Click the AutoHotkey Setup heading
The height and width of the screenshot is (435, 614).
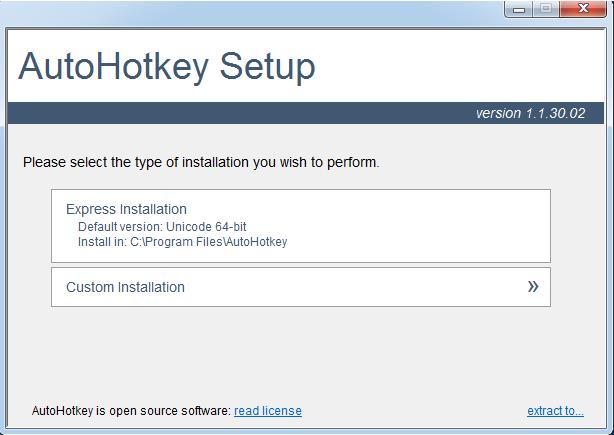pyautogui.click(x=167, y=67)
